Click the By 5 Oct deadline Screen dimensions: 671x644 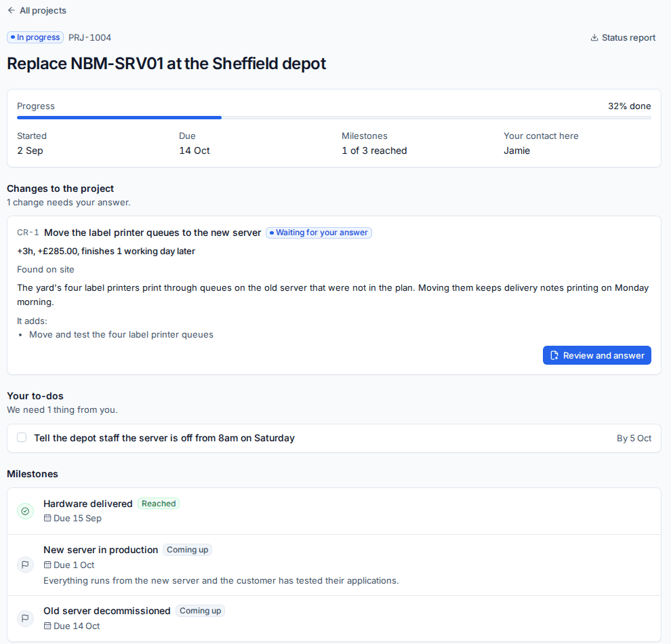634,438
